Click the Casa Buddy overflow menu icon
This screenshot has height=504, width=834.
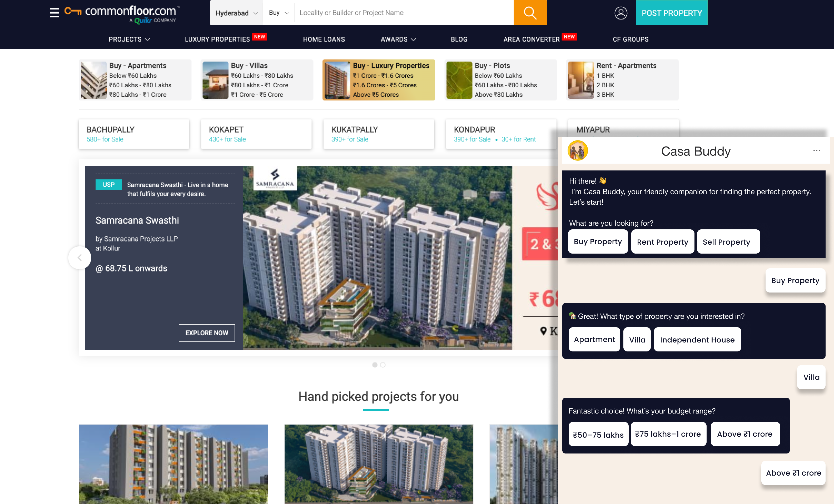coord(817,150)
